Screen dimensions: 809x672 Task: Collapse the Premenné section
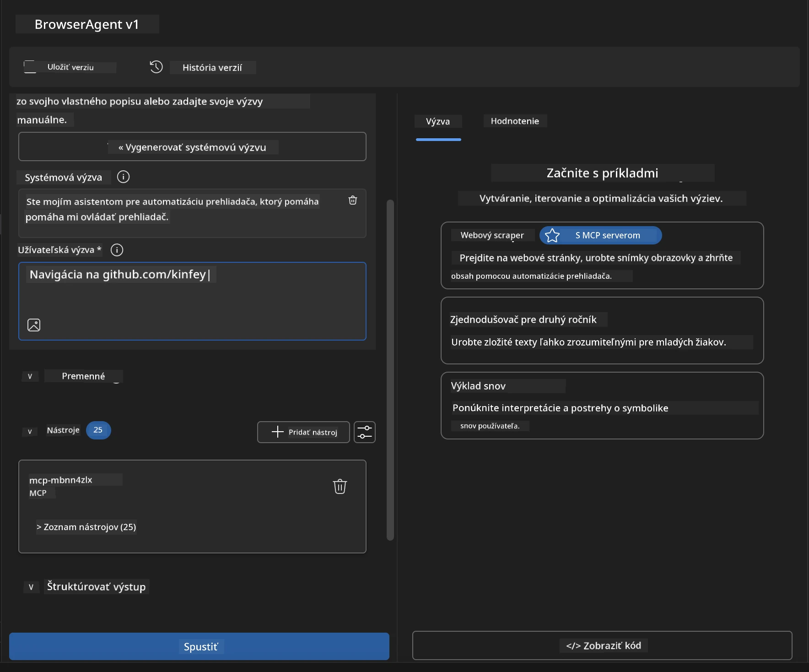point(30,376)
